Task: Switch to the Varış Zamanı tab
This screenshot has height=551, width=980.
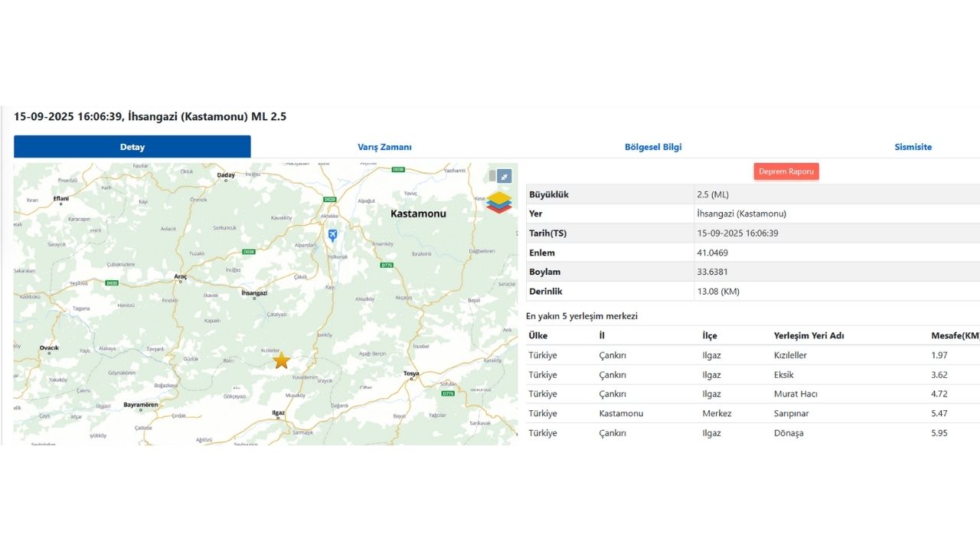Action: [x=384, y=147]
